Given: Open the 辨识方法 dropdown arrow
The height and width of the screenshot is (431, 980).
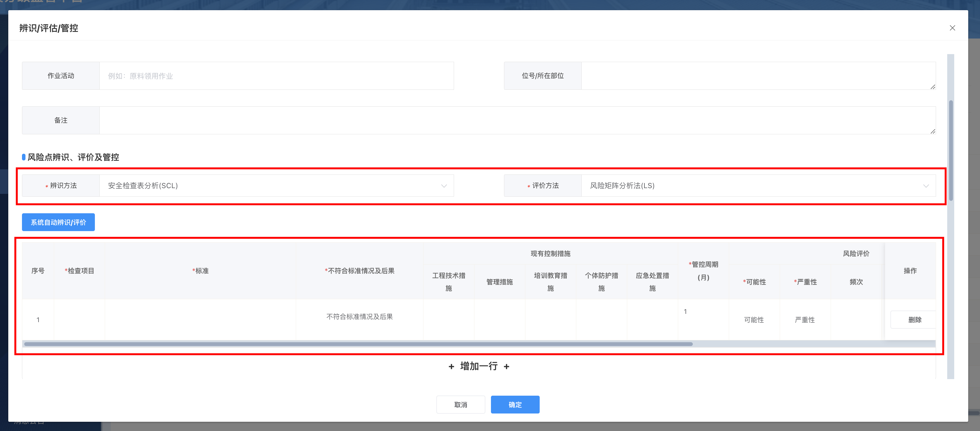Looking at the screenshot, I should click(x=444, y=186).
